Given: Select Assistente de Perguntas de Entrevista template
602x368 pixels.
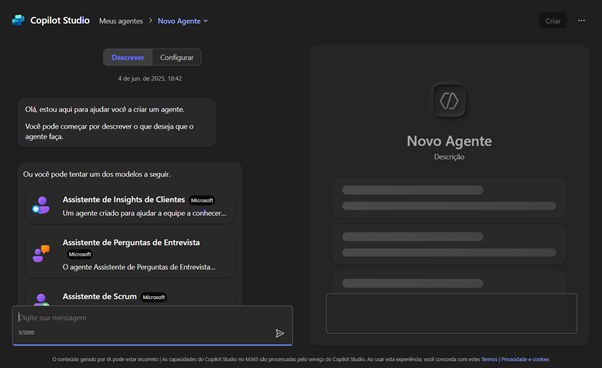Looking at the screenshot, I should click(130, 254).
